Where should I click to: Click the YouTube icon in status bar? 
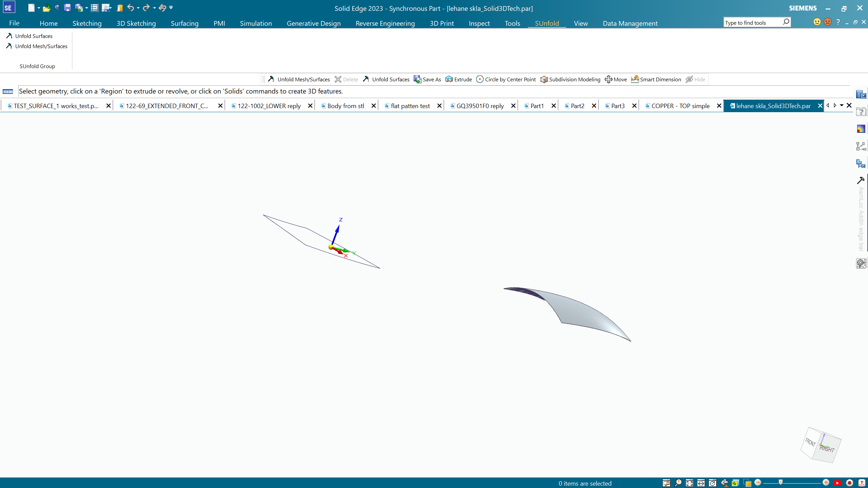point(837,483)
